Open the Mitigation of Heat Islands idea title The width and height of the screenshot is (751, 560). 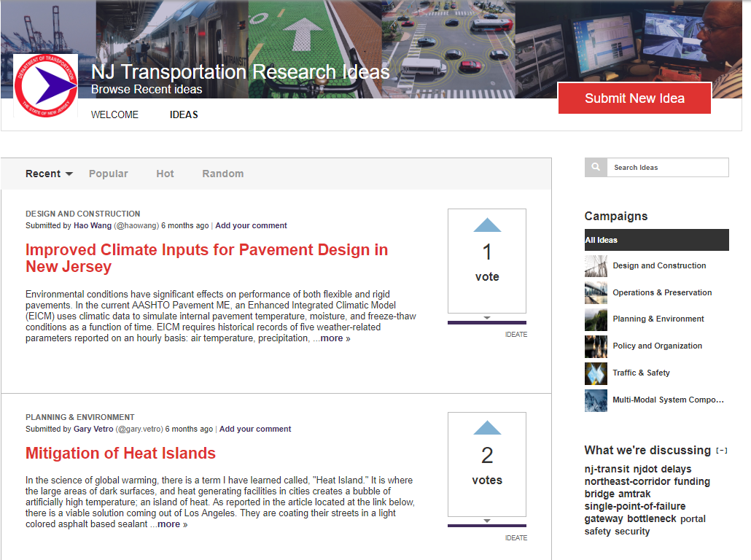(120, 454)
